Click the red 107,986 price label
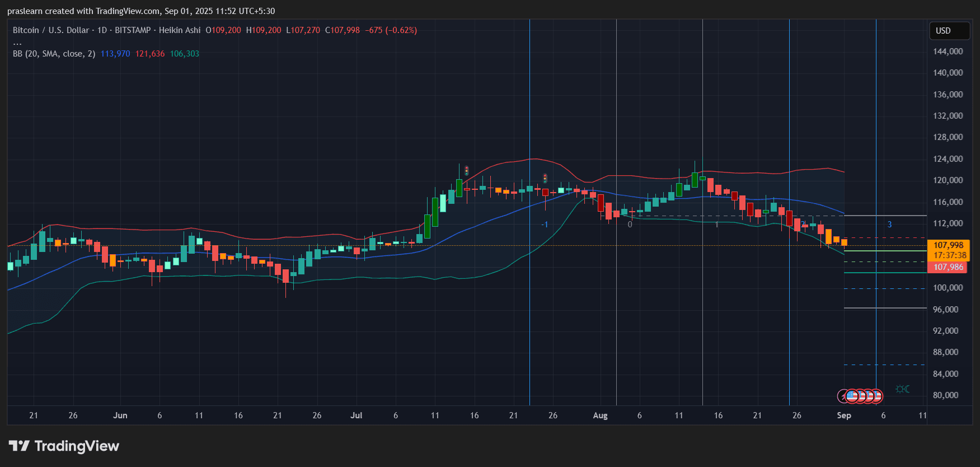Screen dimensions: 980x467 (x=948, y=267)
